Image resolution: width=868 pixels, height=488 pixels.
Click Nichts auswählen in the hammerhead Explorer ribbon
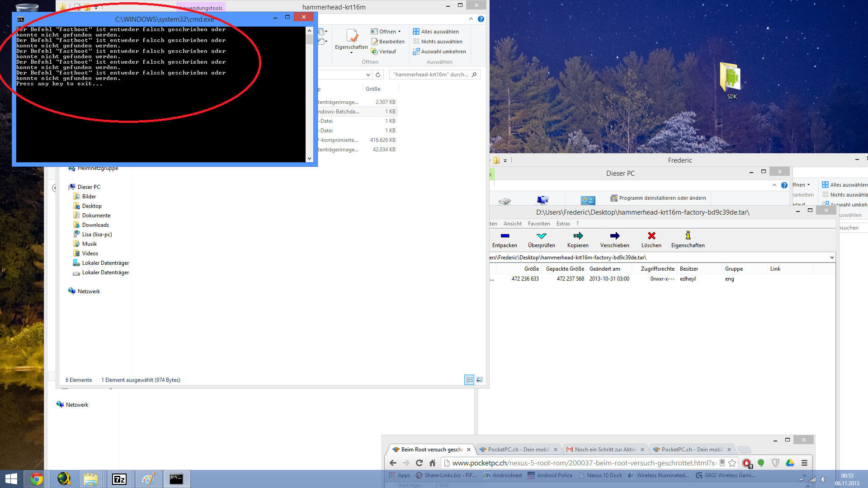click(x=437, y=42)
